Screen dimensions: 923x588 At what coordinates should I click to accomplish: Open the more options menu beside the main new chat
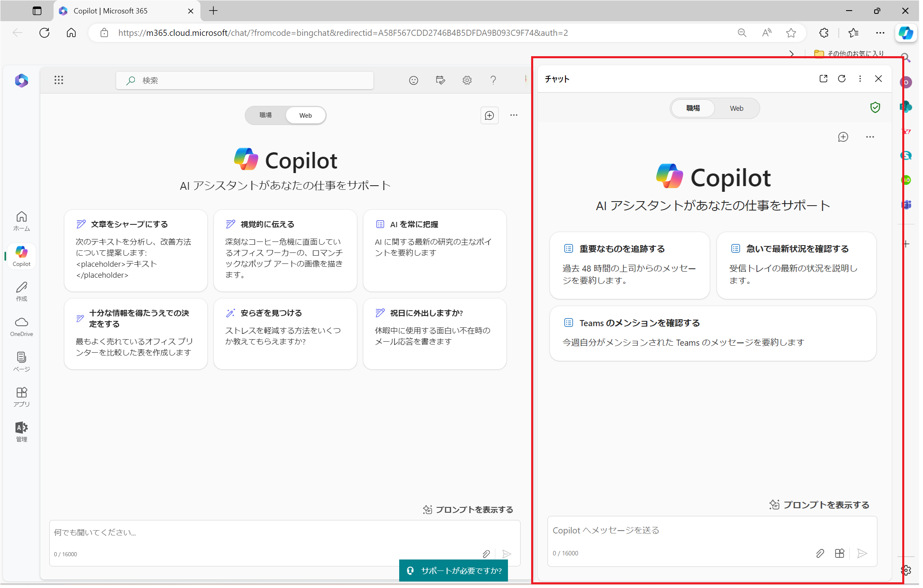[514, 115]
